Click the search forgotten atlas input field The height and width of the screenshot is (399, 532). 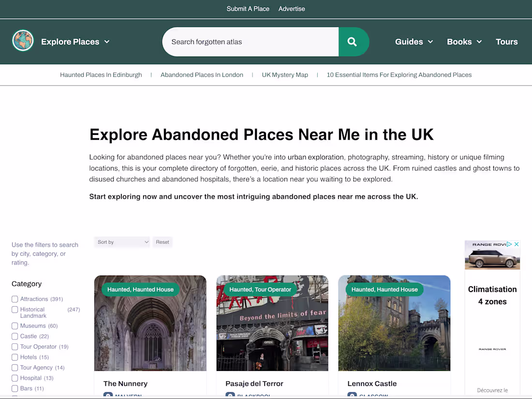click(250, 42)
